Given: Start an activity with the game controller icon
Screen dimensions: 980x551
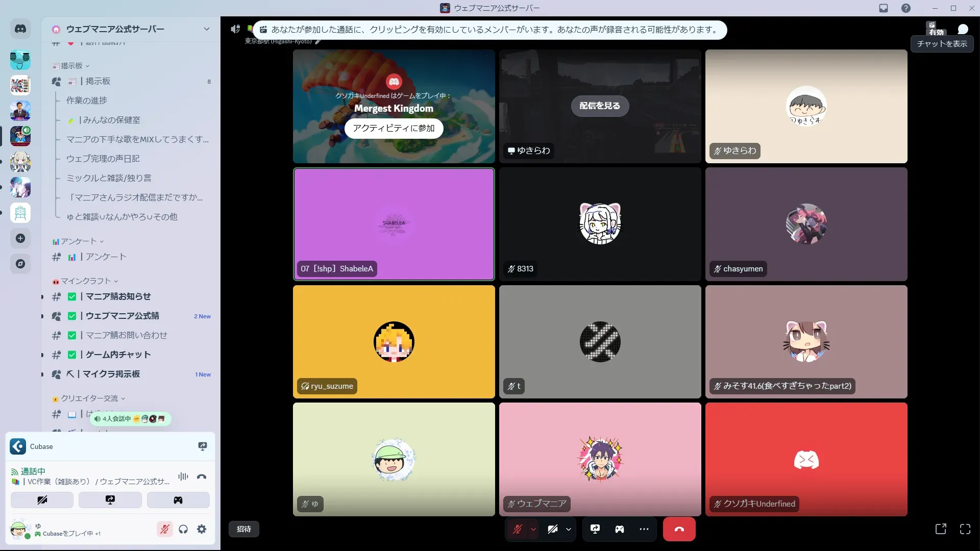Looking at the screenshot, I should click(620, 529).
